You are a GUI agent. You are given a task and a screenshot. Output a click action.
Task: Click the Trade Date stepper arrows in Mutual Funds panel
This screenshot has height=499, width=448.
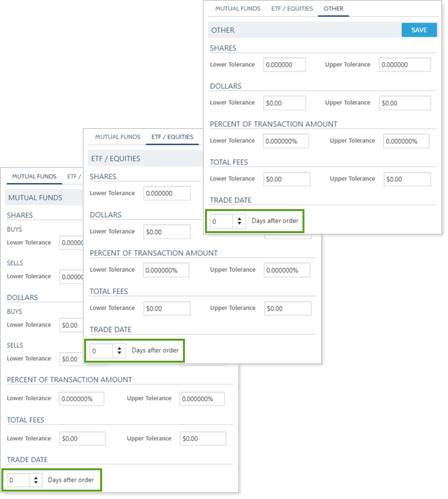pyautogui.click(x=35, y=480)
